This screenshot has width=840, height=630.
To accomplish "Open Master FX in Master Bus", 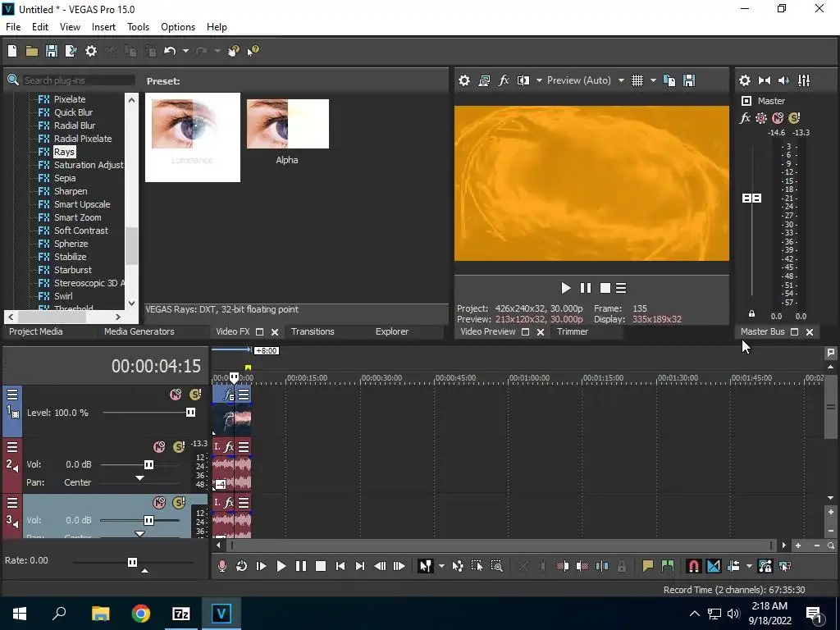I will (745, 118).
